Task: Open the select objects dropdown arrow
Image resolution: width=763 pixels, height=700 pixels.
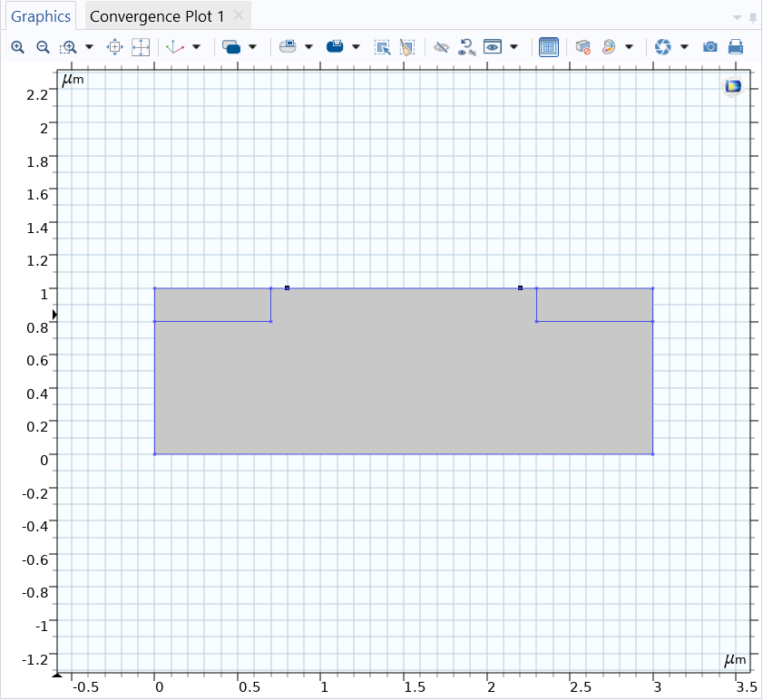Action: coord(252,47)
